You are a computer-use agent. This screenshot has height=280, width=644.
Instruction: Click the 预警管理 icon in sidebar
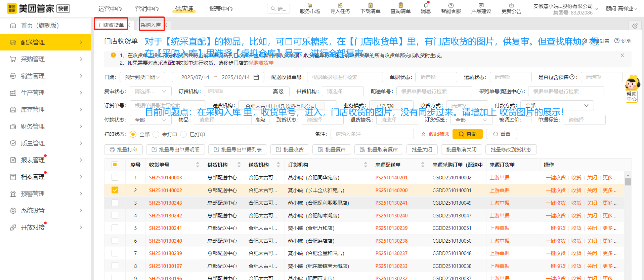tap(13, 194)
